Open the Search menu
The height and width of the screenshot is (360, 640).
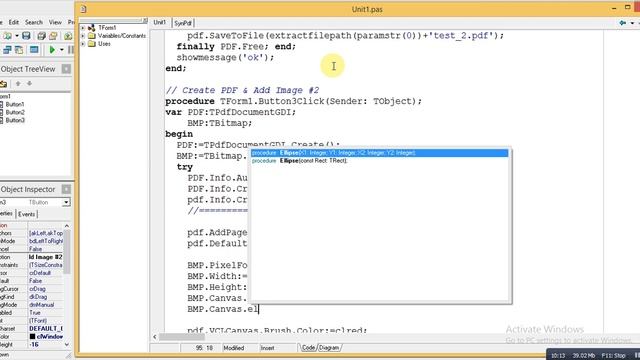[x=33, y=22]
